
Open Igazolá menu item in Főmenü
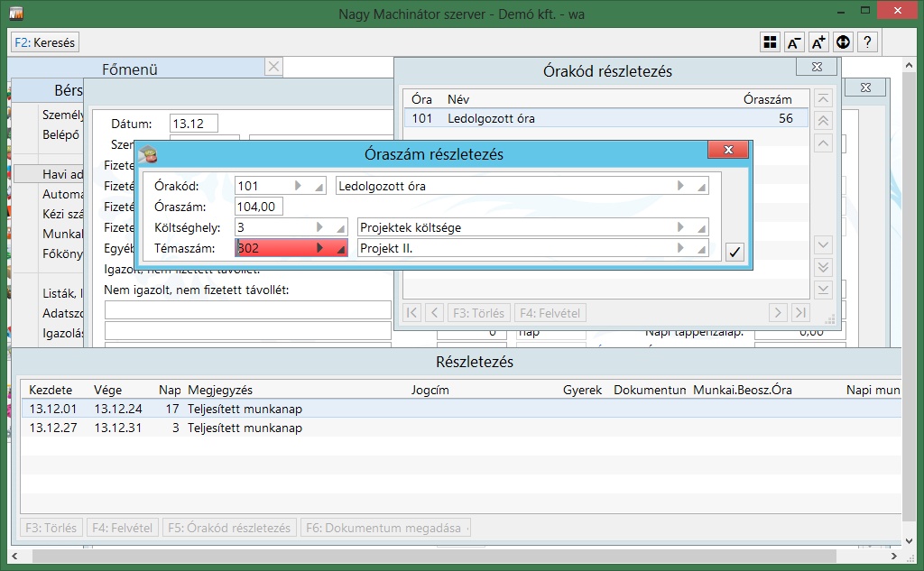pos(62,333)
